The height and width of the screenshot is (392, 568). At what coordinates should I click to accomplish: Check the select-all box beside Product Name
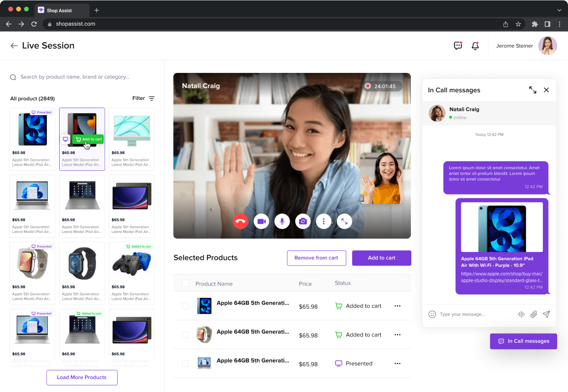tap(186, 283)
